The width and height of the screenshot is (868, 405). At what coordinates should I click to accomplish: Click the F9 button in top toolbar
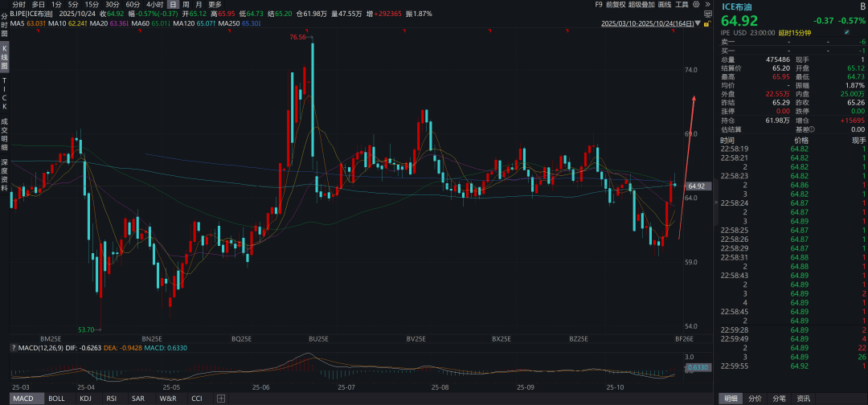599,4
